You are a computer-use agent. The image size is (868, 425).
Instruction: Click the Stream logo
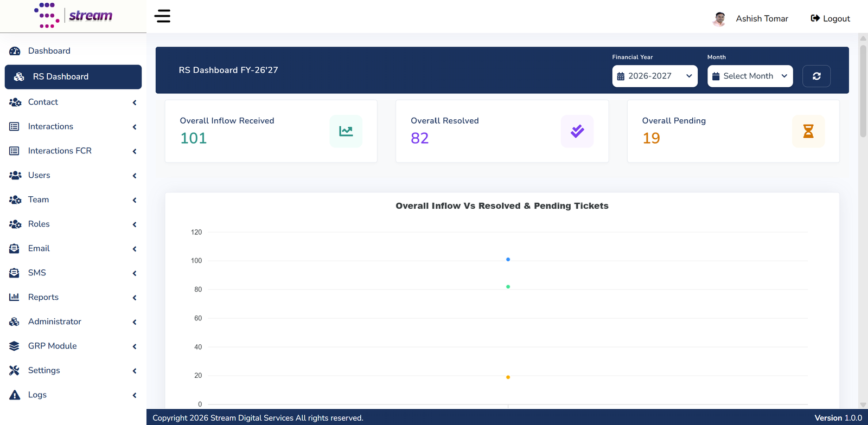pos(73,15)
